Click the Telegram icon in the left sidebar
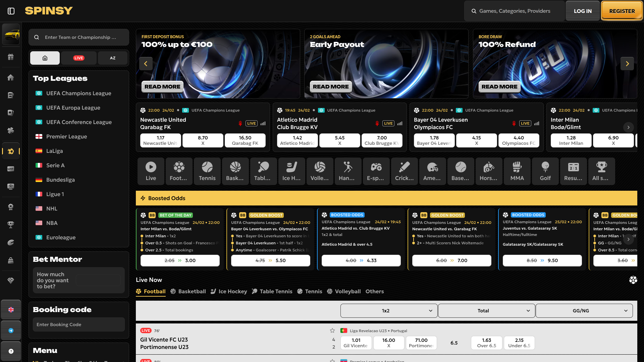The height and width of the screenshot is (362, 644). [11, 330]
